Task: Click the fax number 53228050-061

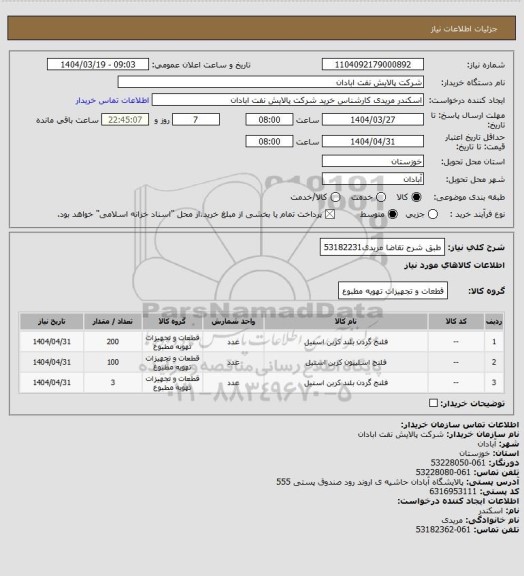Action: [458, 463]
